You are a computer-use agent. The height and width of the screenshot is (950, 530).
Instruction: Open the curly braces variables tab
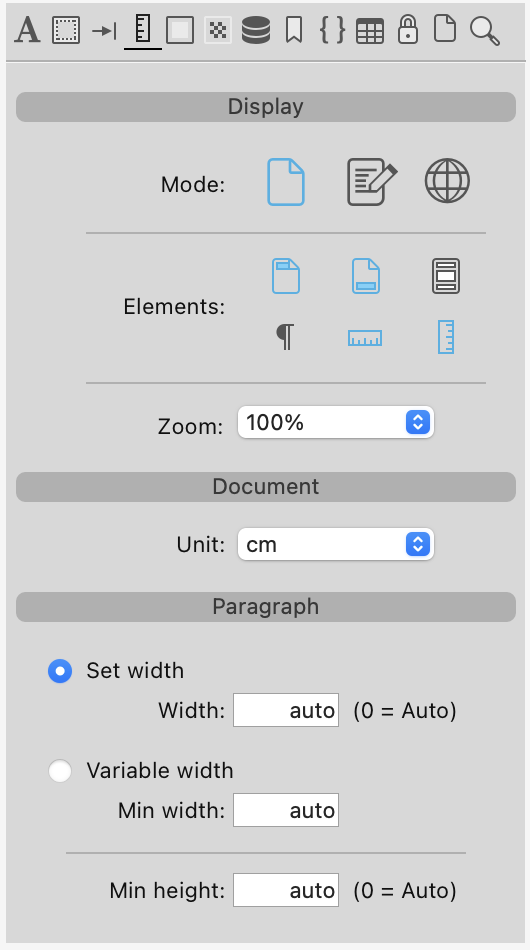(332, 30)
